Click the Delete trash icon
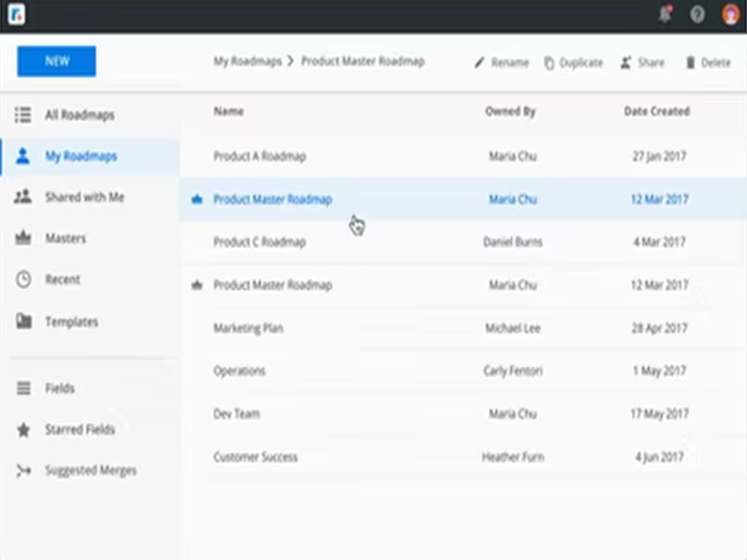This screenshot has width=747, height=560. [x=690, y=63]
